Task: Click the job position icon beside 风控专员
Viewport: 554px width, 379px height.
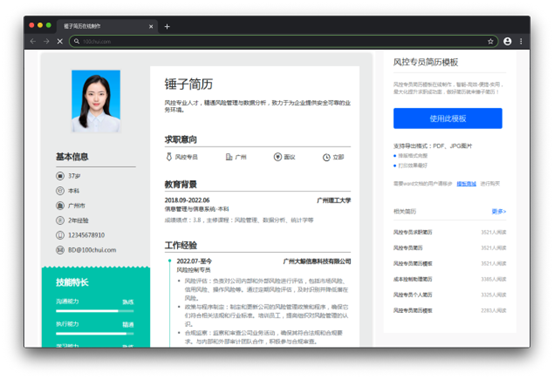Action: (169, 156)
